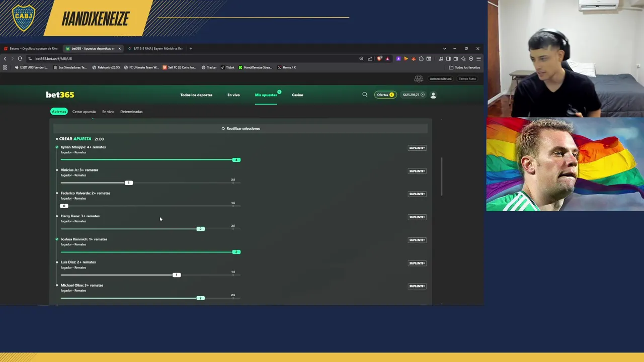The height and width of the screenshot is (362, 644).
Task: Click SUPLENTE+ for Joshua Kimmich
Action: click(417, 240)
